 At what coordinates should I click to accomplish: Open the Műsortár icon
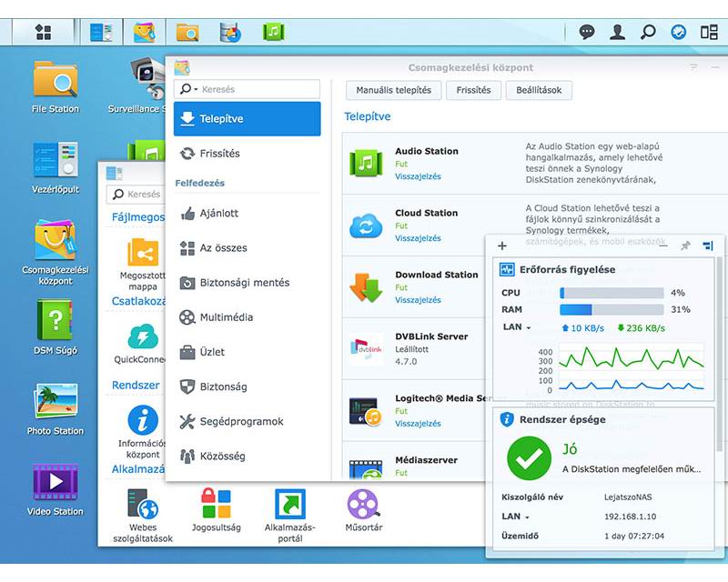[x=363, y=505]
